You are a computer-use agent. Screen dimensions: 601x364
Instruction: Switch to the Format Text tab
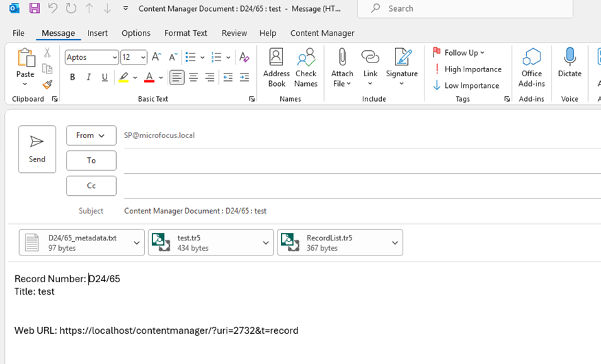(186, 34)
